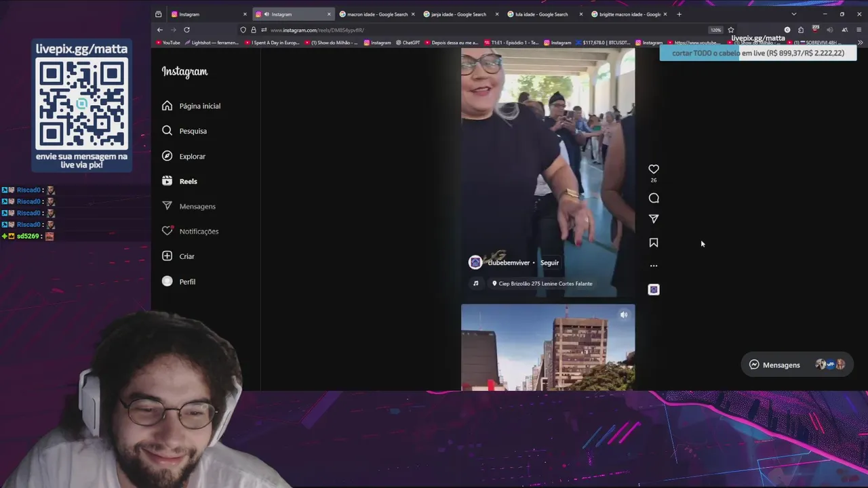Click the browser back arrow
The width and height of the screenshot is (868, 488).
159,30
